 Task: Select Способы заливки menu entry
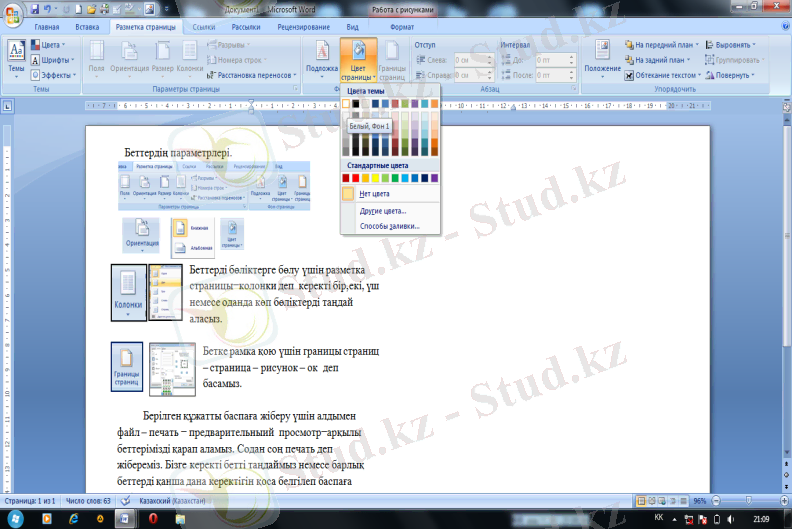click(x=389, y=226)
